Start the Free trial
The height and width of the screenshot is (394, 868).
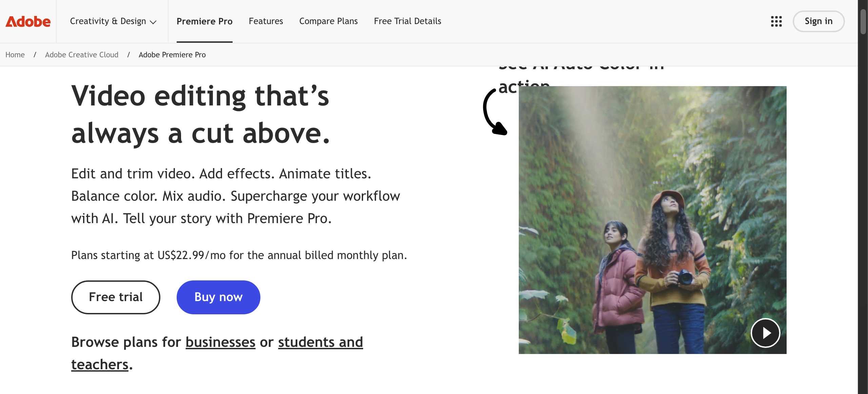tap(116, 297)
